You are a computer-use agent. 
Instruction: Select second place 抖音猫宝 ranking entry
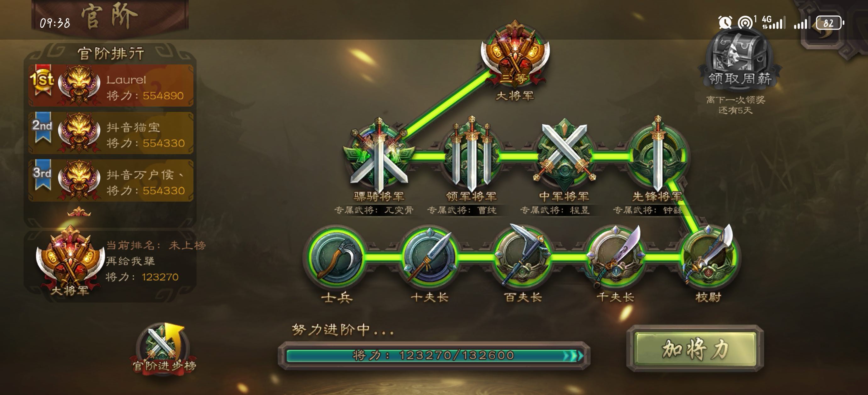click(111, 133)
